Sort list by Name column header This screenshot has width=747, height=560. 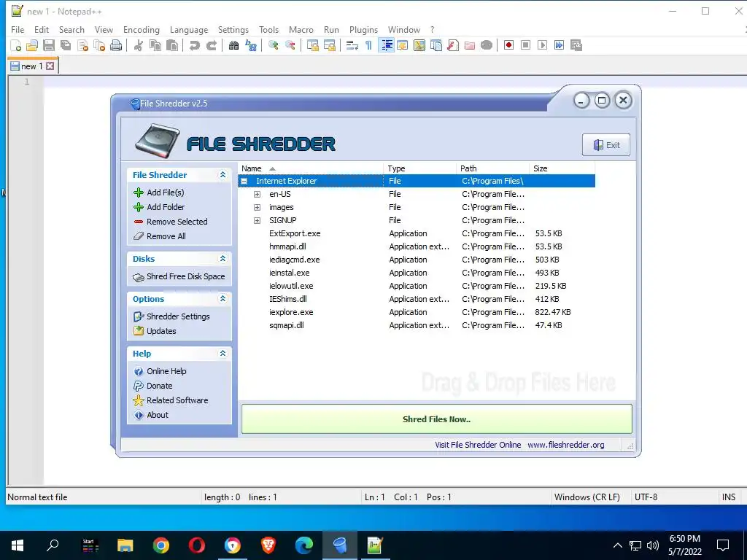[311, 168]
